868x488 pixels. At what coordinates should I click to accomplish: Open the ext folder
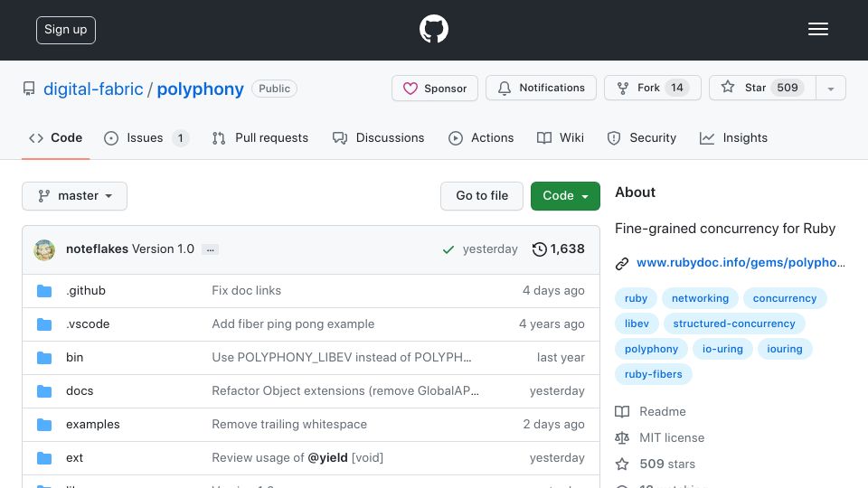click(x=75, y=457)
